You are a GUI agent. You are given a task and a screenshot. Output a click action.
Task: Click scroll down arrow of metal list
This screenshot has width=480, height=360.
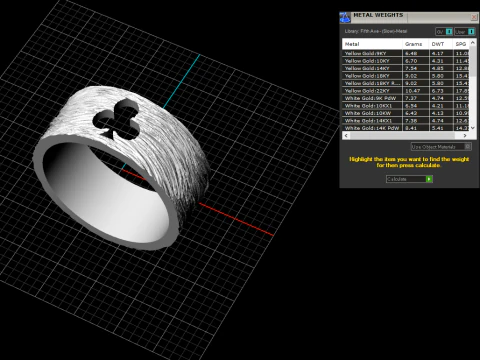coord(472,128)
